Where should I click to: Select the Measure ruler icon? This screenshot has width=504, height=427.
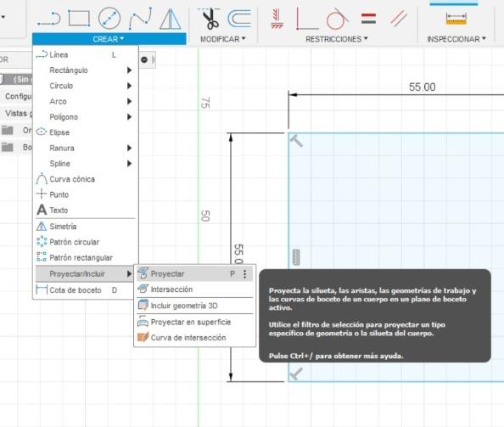(456, 19)
